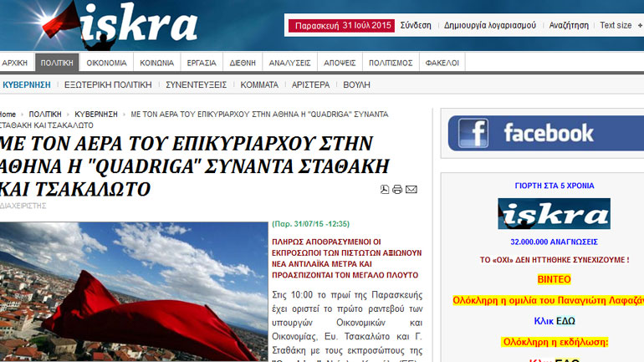Screen dimensions: 644x362
Task: Click the Σύνδεση login link
Action: click(x=416, y=25)
